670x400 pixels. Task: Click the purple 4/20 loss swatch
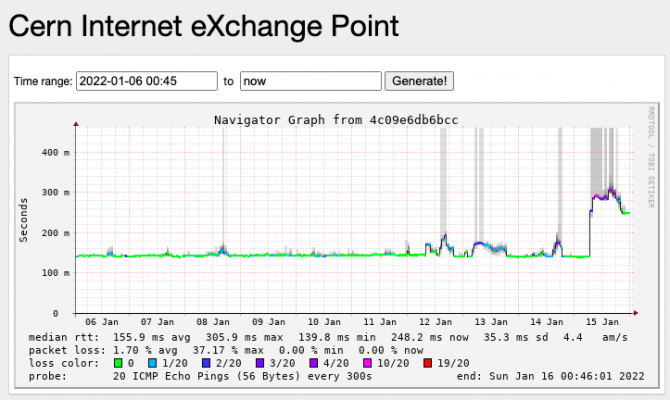point(314,363)
